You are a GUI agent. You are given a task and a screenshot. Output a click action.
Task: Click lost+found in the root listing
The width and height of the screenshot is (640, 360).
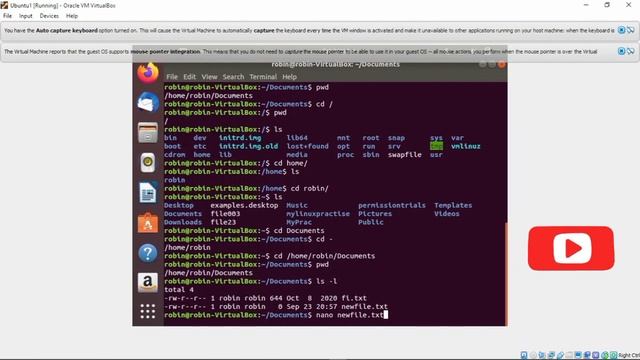pyautogui.click(x=307, y=146)
